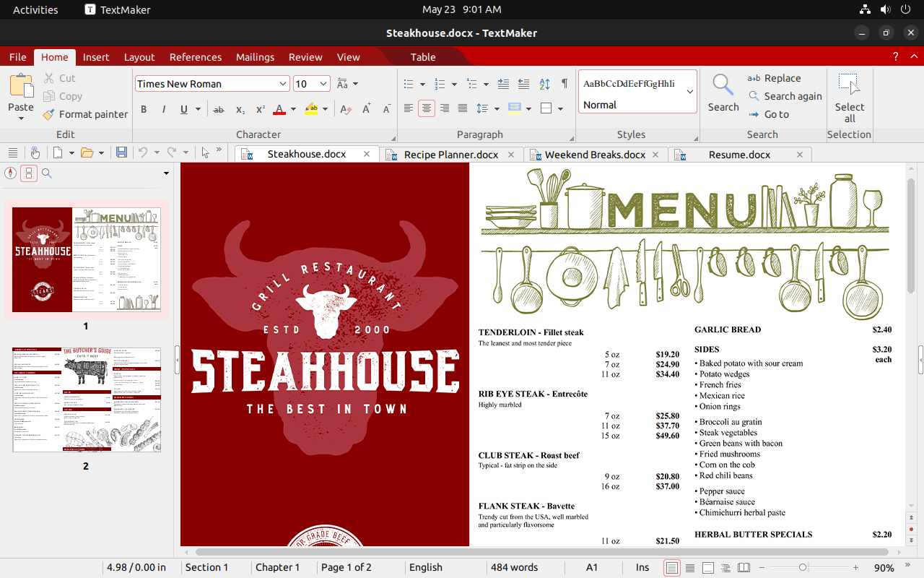Switch sidebar to page thumbnails view
This screenshot has width=924, height=578.
tap(27, 173)
